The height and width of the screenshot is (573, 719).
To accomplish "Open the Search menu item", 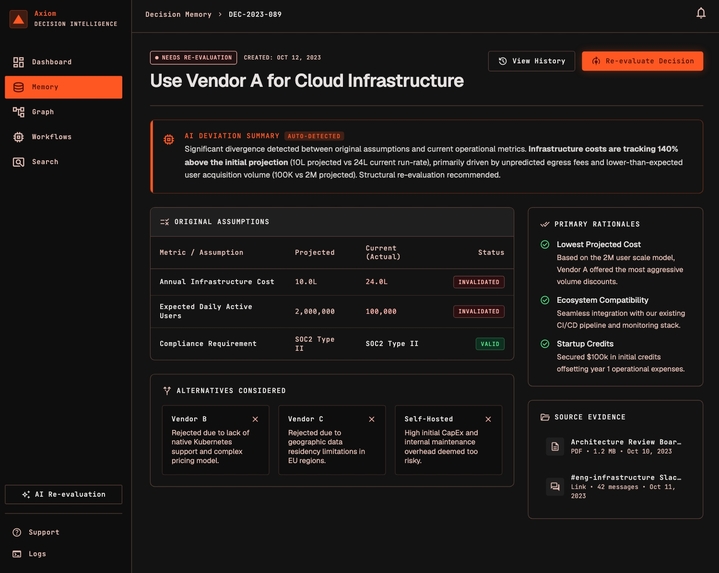I will click(63, 162).
